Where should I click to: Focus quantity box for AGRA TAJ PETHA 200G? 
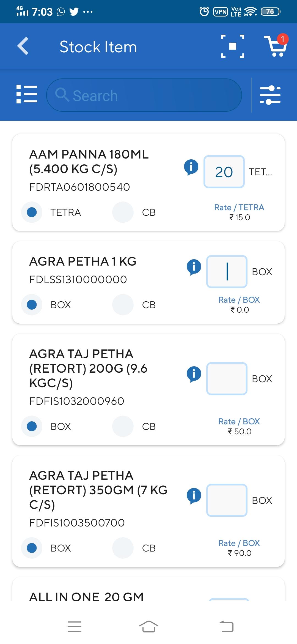click(x=227, y=379)
